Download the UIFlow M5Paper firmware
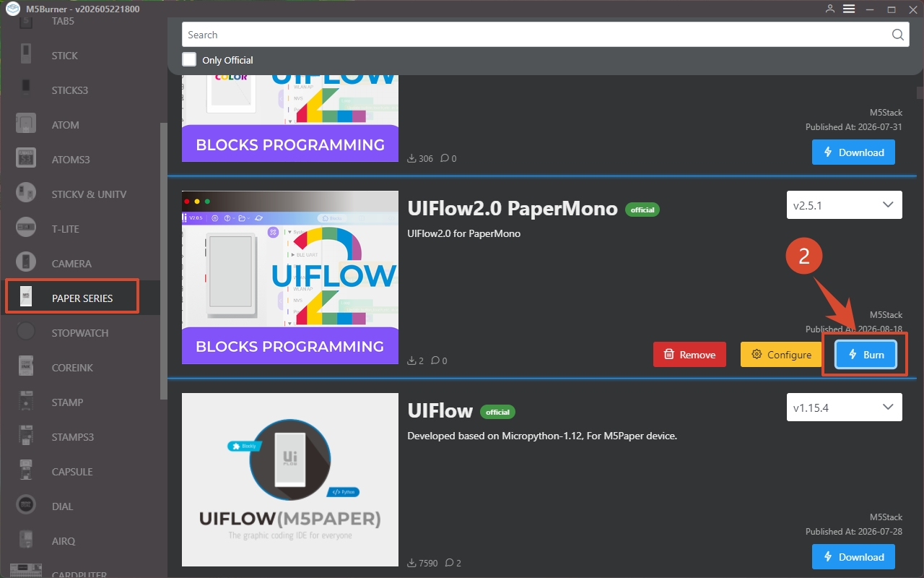Screen dimensions: 924x578 pyautogui.click(x=853, y=557)
